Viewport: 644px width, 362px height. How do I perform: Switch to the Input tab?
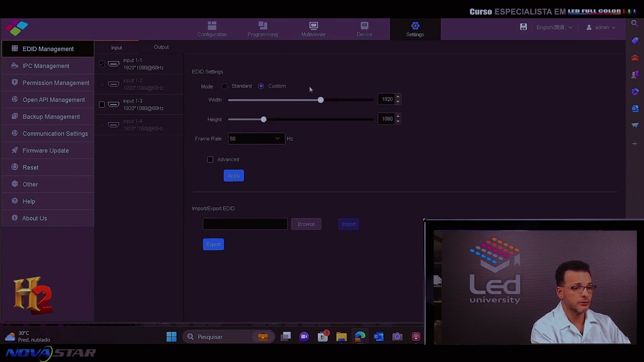pyautogui.click(x=117, y=47)
